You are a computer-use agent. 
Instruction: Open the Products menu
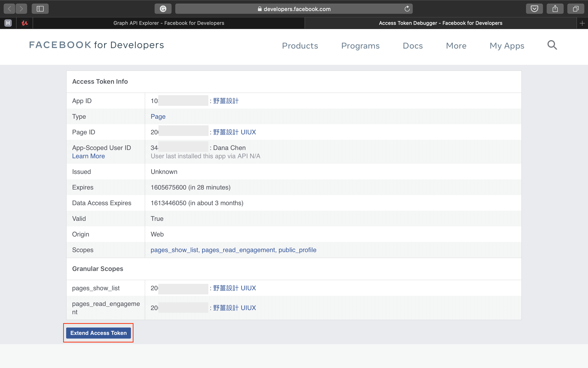(x=300, y=46)
